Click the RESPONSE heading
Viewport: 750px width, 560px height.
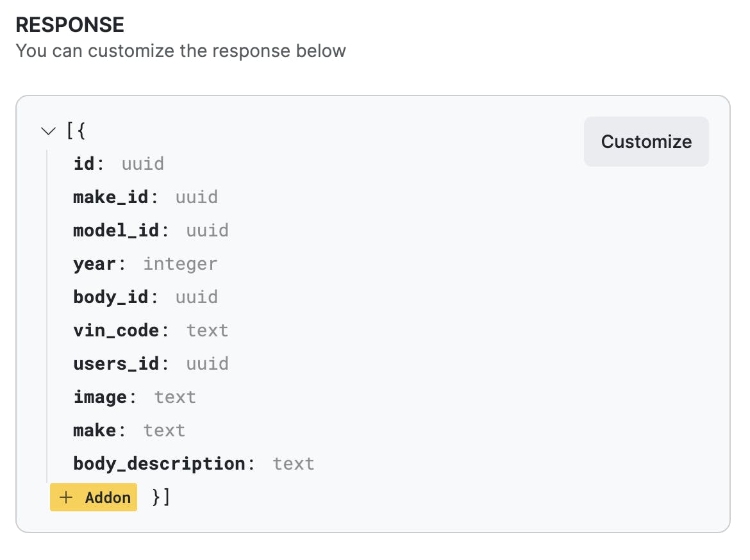[x=70, y=25]
